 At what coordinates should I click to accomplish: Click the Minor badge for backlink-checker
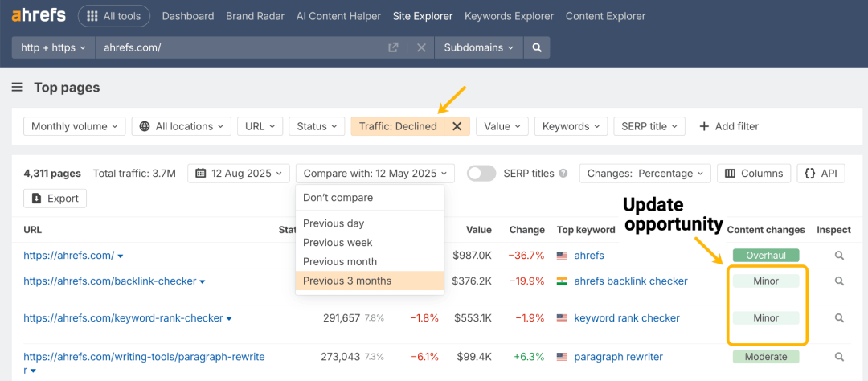[x=766, y=281]
